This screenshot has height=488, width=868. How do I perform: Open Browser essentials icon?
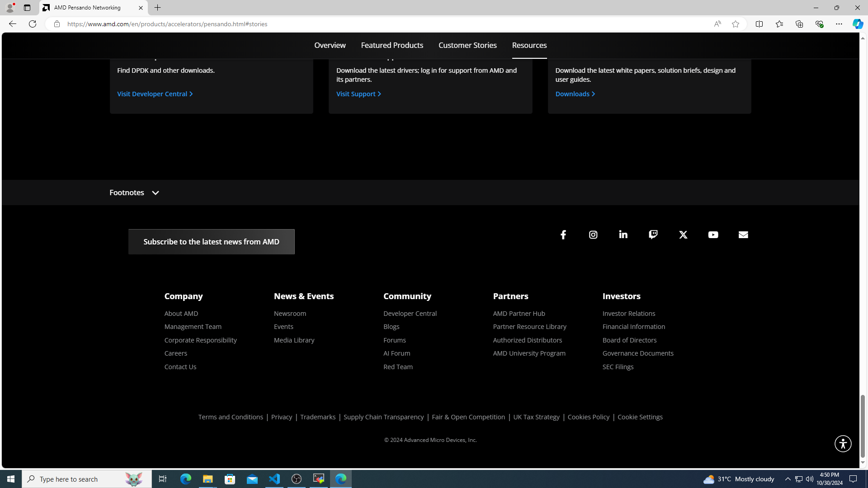point(819,24)
